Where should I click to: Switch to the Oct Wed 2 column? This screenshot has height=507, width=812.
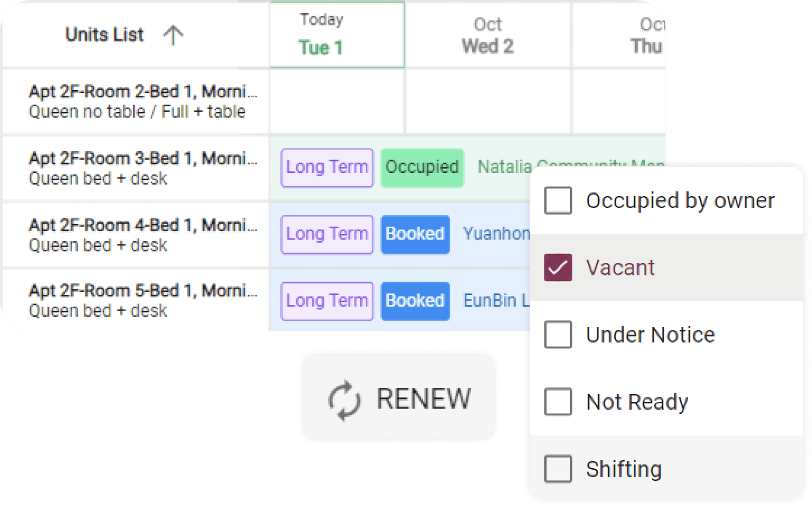click(x=487, y=35)
